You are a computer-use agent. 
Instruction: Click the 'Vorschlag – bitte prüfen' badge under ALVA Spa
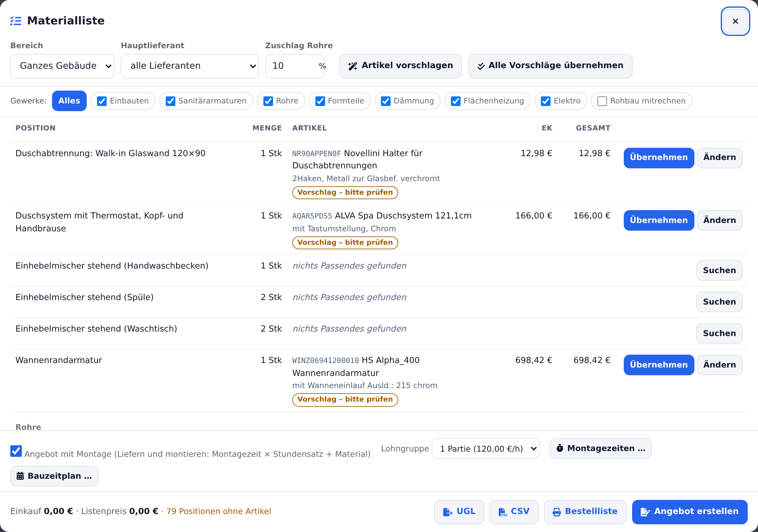point(345,243)
